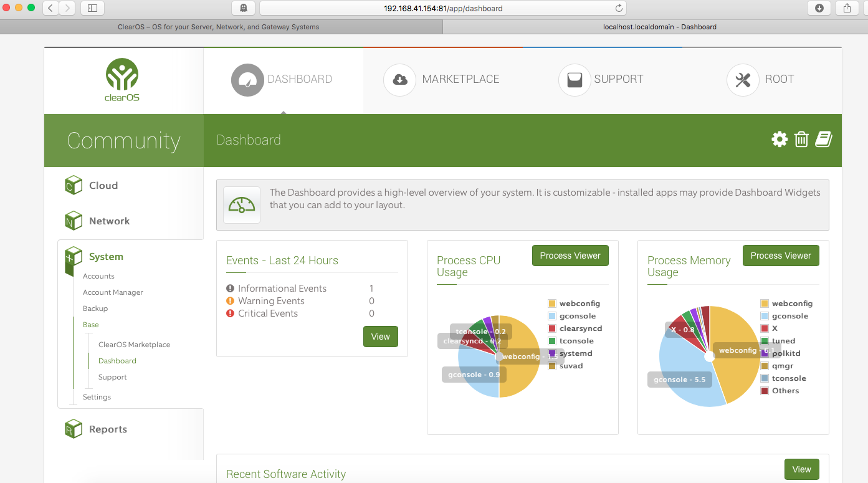Click the Safari address bar

point(443,8)
